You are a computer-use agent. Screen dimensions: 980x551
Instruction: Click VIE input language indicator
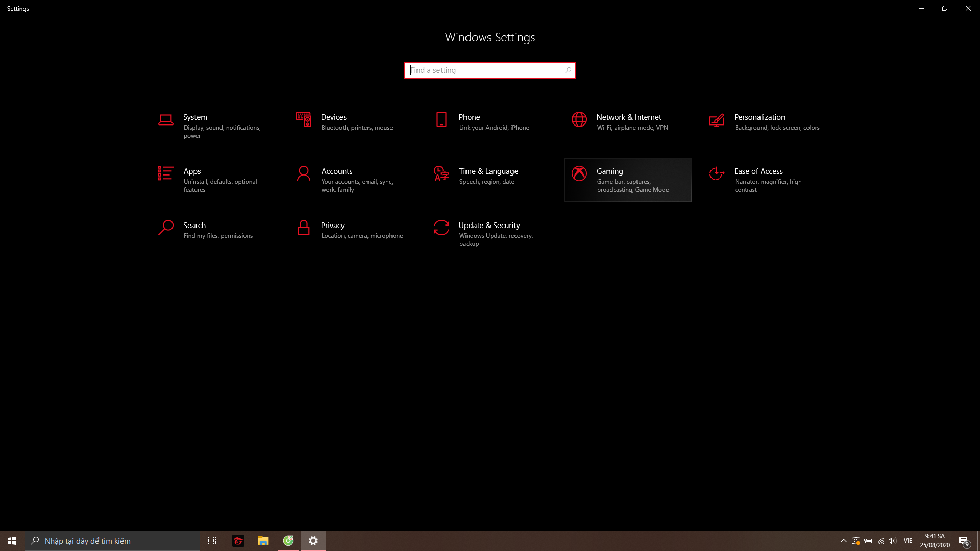point(908,541)
